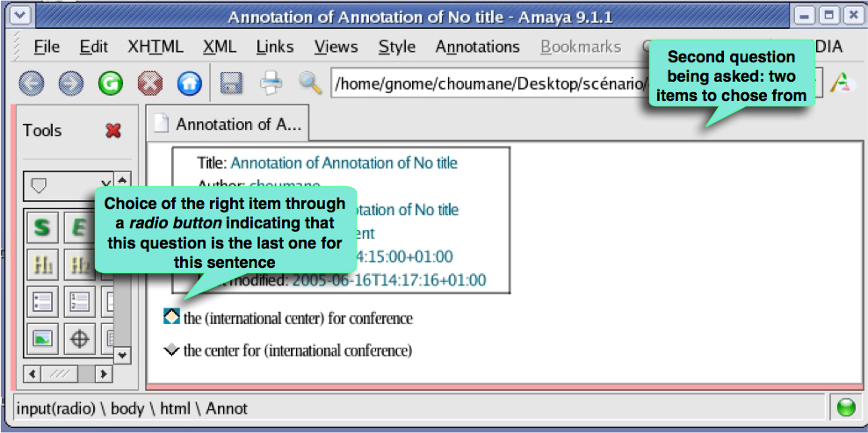The height and width of the screenshot is (433, 868).
Task: Click the Back navigation arrow icon
Action: click(32, 84)
